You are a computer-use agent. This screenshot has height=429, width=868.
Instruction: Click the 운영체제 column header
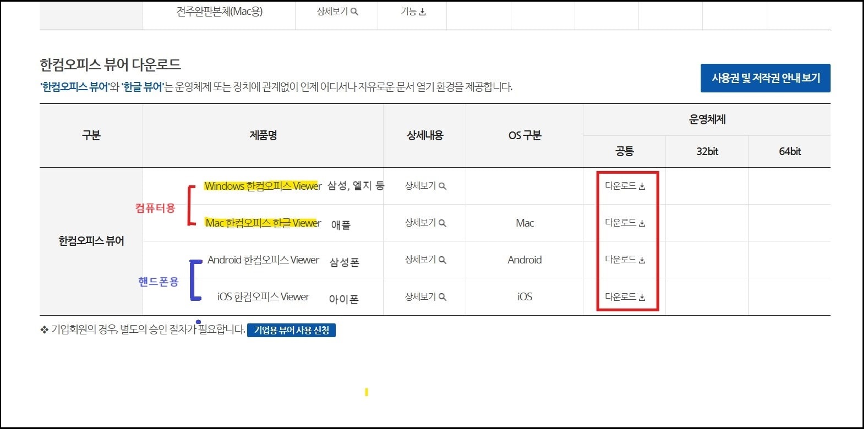coord(707,119)
